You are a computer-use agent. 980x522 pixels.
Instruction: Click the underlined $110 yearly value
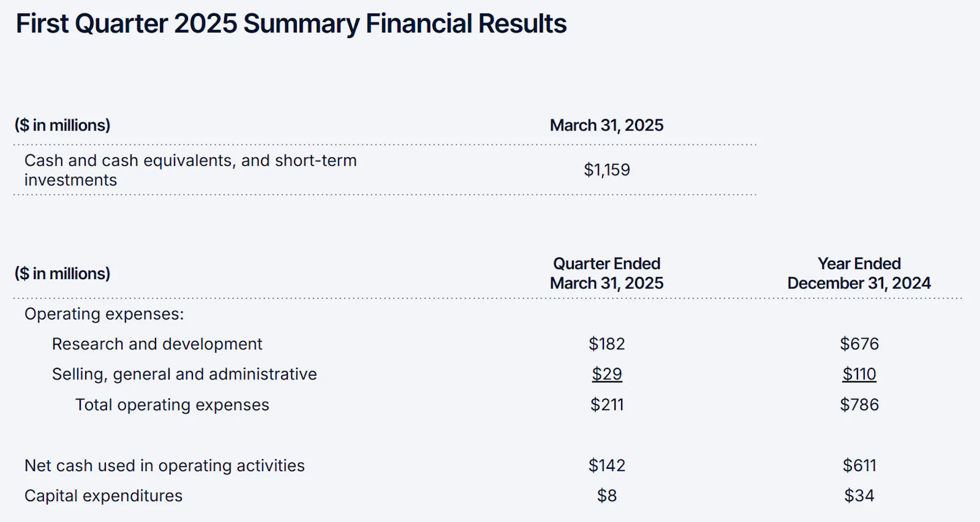[859, 374]
